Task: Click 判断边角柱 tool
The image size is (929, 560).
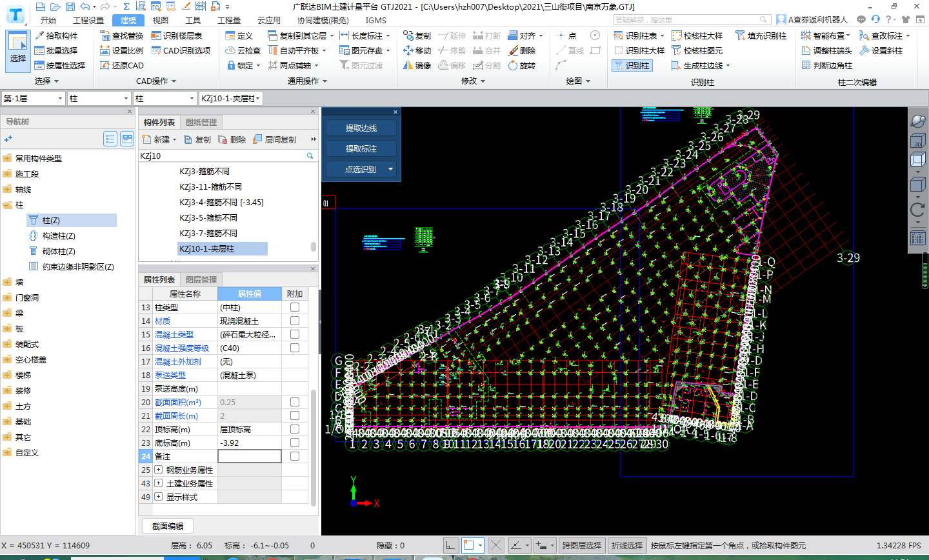Action: point(826,65)
